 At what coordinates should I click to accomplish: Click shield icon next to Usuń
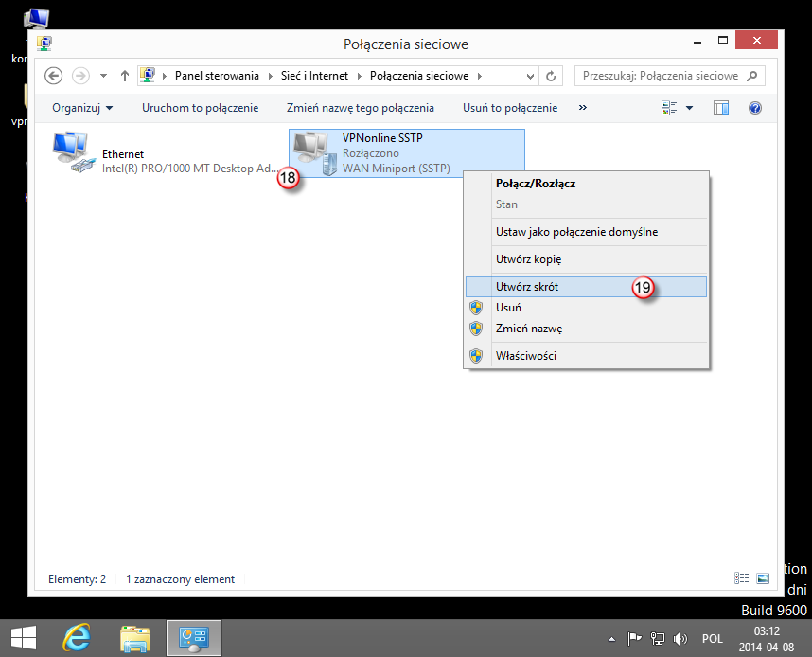(x=476, y=308)
